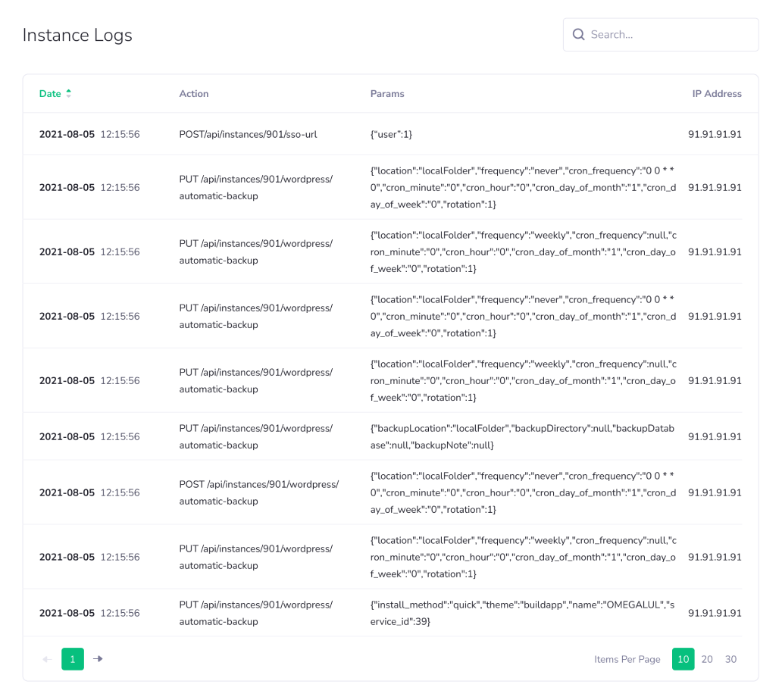782x700 pixels.
Task: Select the POST sso-url log entry row
Action: 391,134
